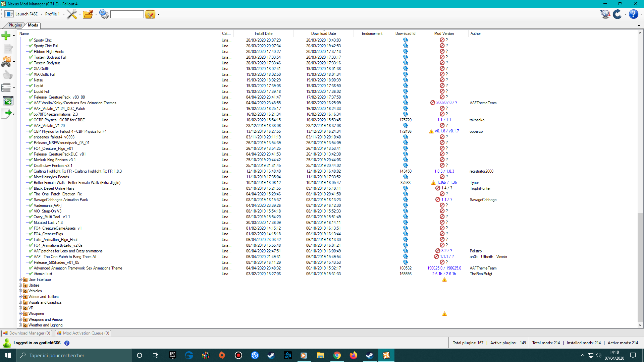
Task: Click the Download Id icon for Sporty Chic
Action: click(x=406, y=40)
